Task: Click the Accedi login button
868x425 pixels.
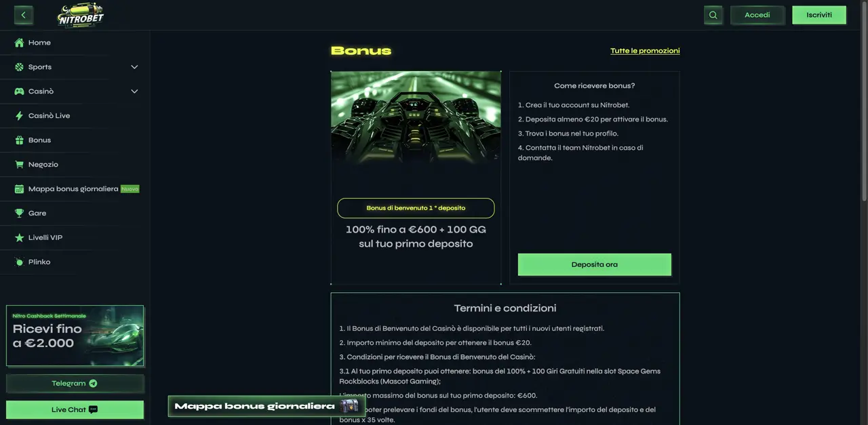Action: tap(757, 15)
